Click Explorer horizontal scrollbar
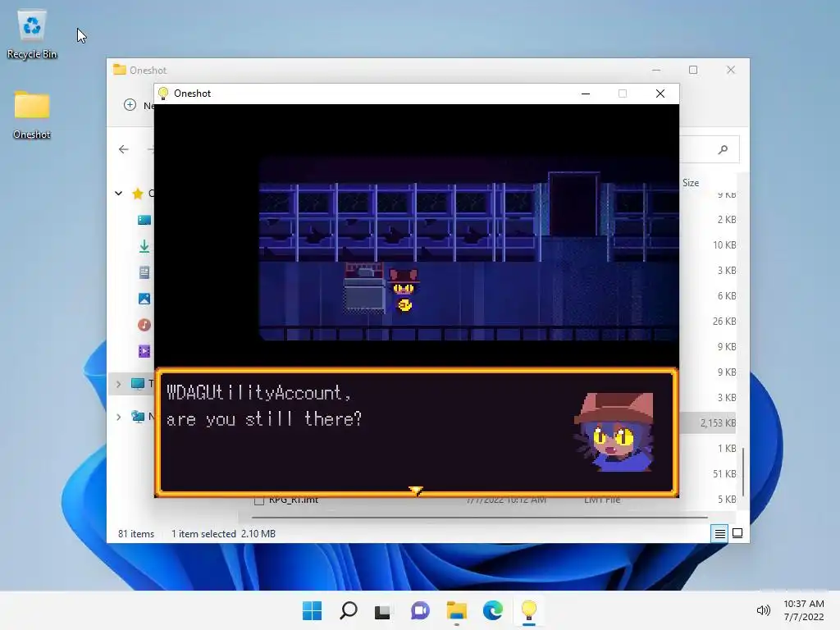Image resolution: width=840 pixels, height=630 pixels. (479, 518)
